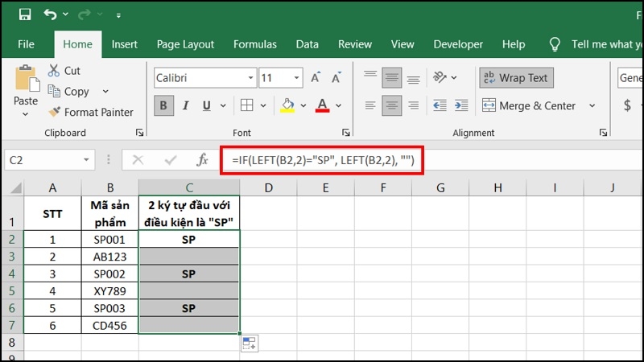Click Increase Indent icon

(x=461, y=105)
